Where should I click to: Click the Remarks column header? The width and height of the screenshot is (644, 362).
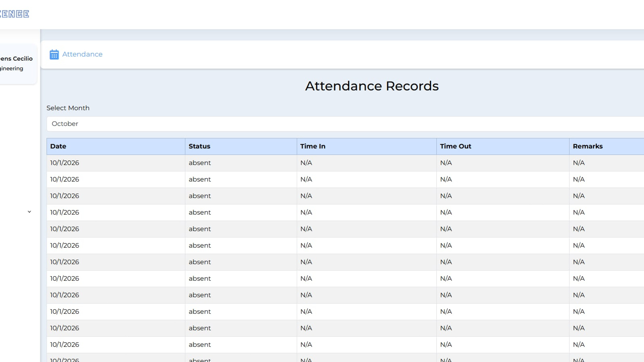(607, 146)
